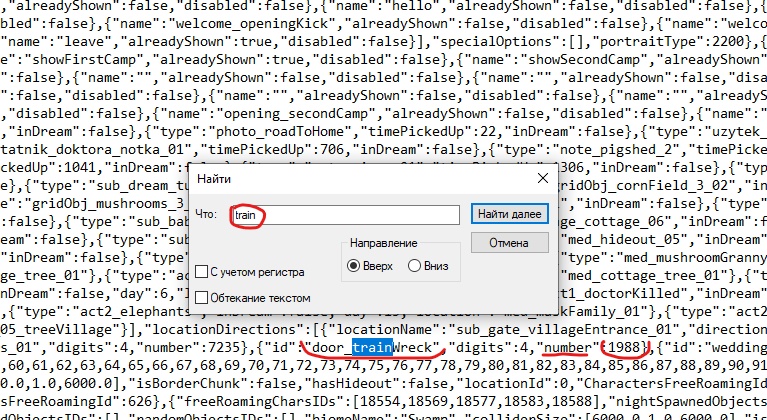Click 'med_hideout_05' in the text
Viewport: 767px width, 420px height.
(624, 240)
